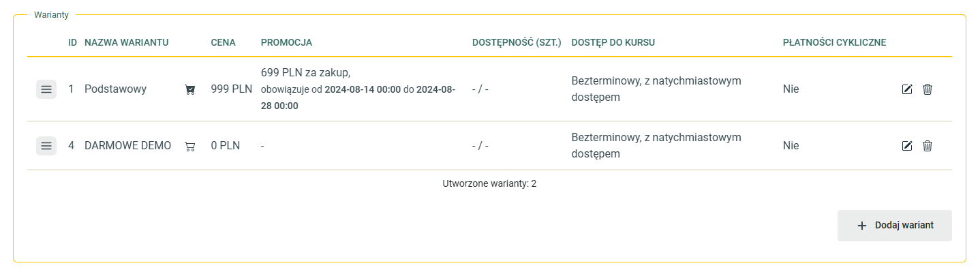Edit the Podstawowy variant with the pencil icon
Image resolution: width=980 pixels, height=272 pixels.
(x=907, y=89)
